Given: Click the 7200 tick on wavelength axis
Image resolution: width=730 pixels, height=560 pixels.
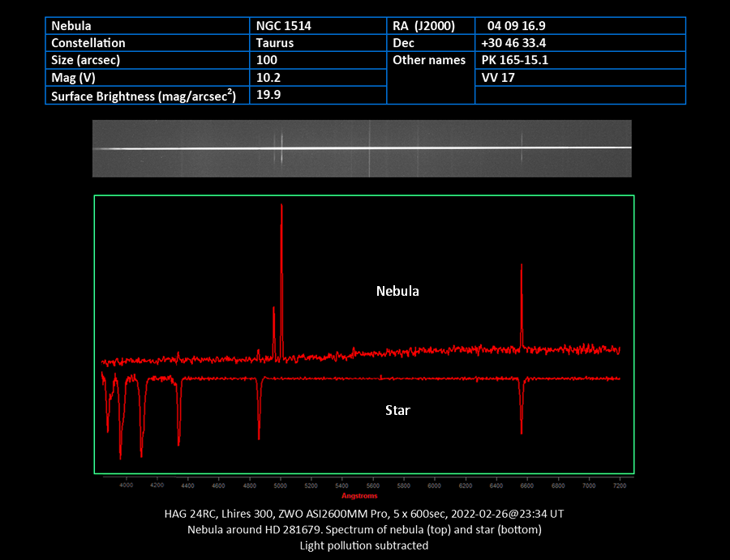Looking at the screenshot, I should point(620,485).
